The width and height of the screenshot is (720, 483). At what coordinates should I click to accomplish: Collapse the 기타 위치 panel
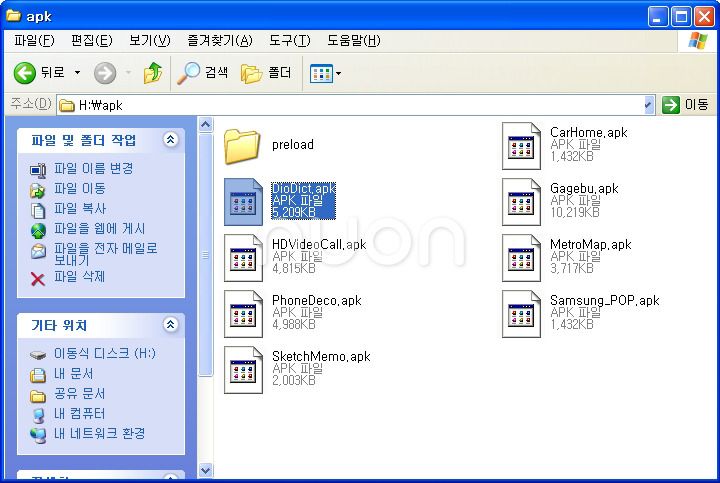point(170,324)
